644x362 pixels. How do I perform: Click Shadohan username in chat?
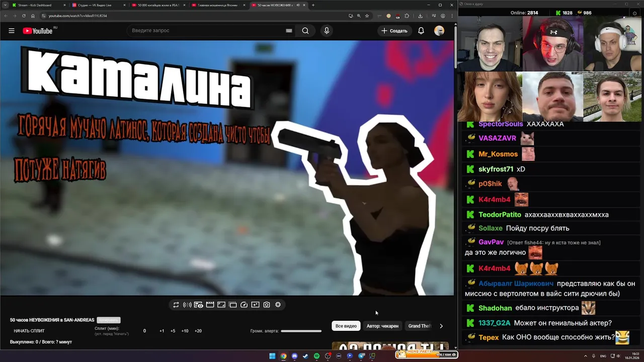coord(495,308)
